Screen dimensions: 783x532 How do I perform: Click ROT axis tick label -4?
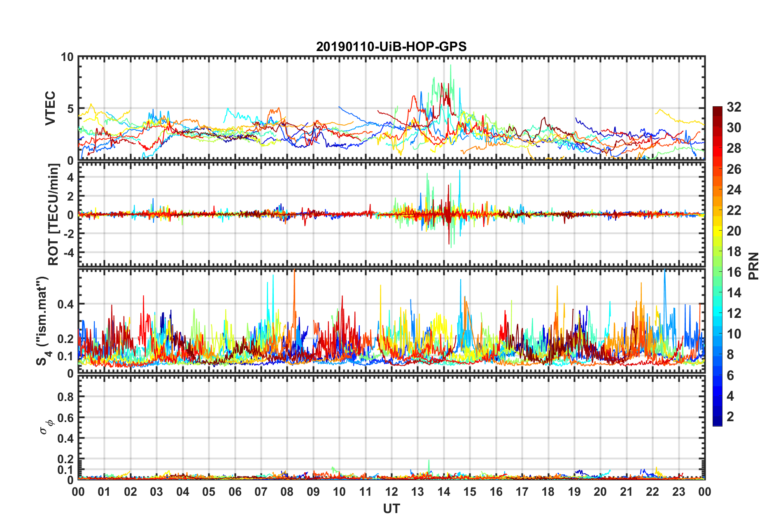pyautogui.click(x=68, y=252)
